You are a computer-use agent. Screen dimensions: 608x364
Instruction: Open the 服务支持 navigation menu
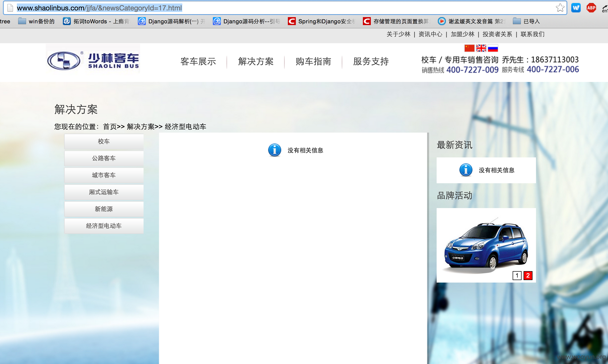tap(371, 62)
